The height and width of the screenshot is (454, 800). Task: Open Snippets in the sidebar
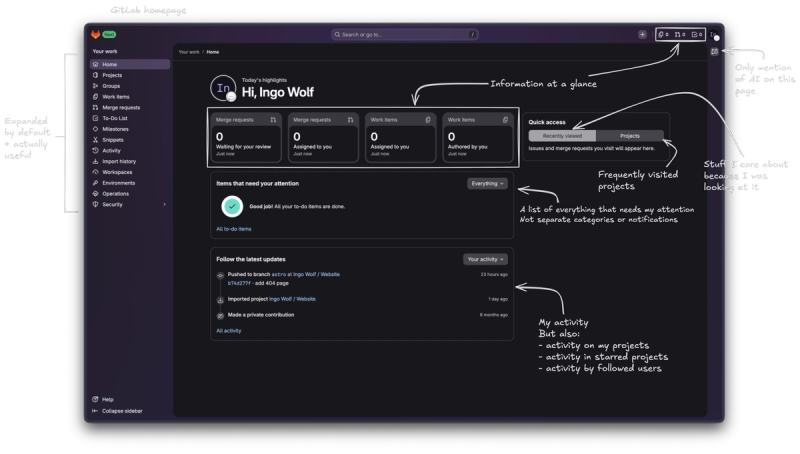pyautogui.click(x=130, y=140)
